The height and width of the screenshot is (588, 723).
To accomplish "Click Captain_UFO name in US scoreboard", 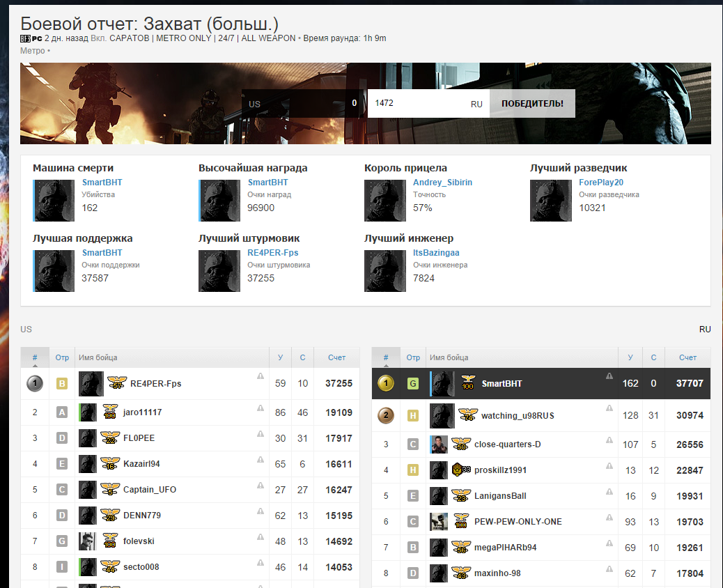I will pyautogui.click(x=150, y=490).
